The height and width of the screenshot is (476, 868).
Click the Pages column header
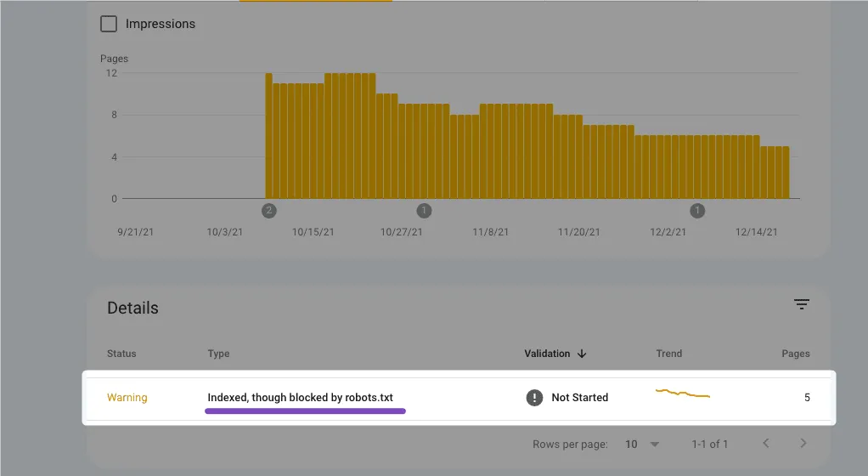pos(796,354)
